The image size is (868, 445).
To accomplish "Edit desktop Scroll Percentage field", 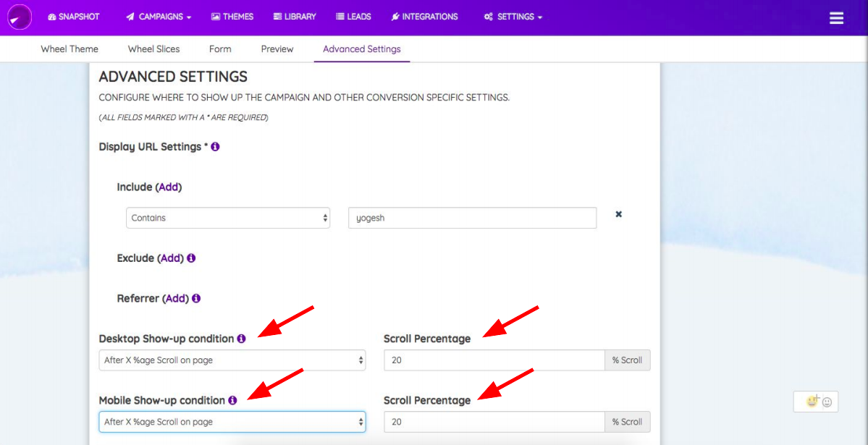I will 494,360.
